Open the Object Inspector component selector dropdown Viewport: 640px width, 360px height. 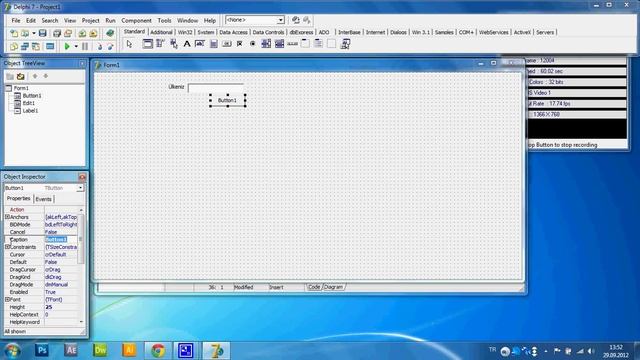tap(80, 188)
